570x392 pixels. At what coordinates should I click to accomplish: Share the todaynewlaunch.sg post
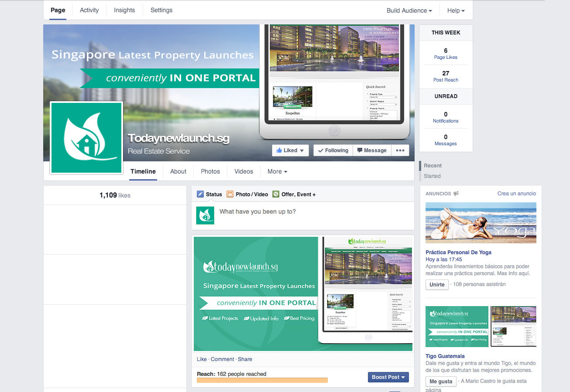coord(245,359)
